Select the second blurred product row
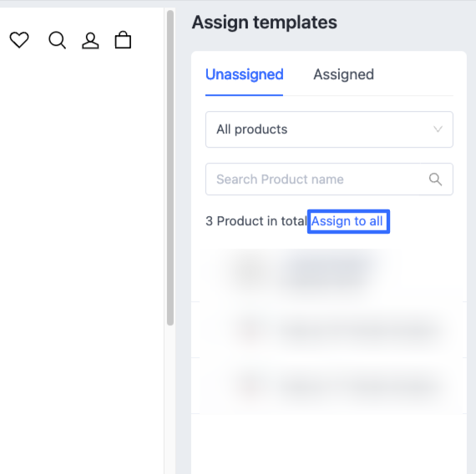The image size is (476, 474). tap(329, 330)
